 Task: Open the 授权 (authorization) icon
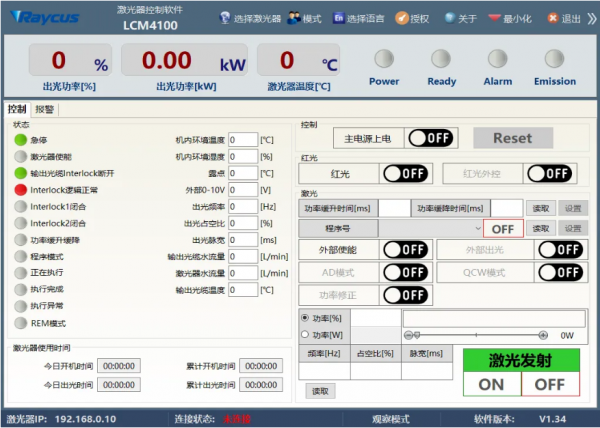click(402, 18)
